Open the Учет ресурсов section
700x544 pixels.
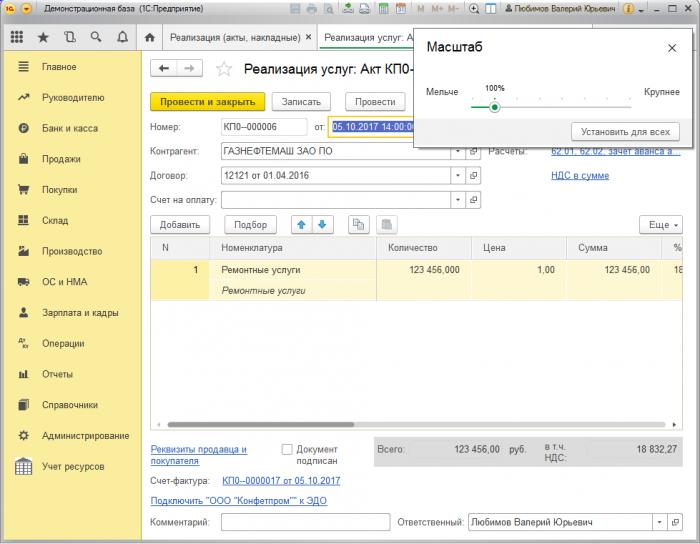(72, 466)
